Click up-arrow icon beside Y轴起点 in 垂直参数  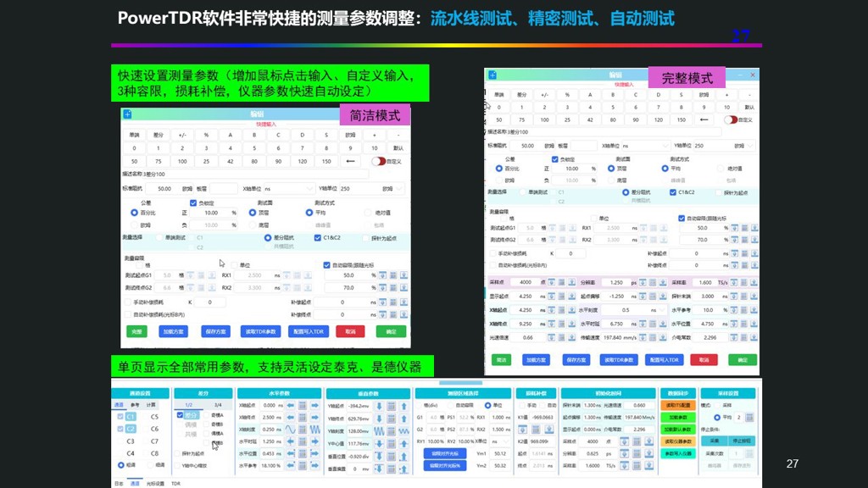click(403, 406)
